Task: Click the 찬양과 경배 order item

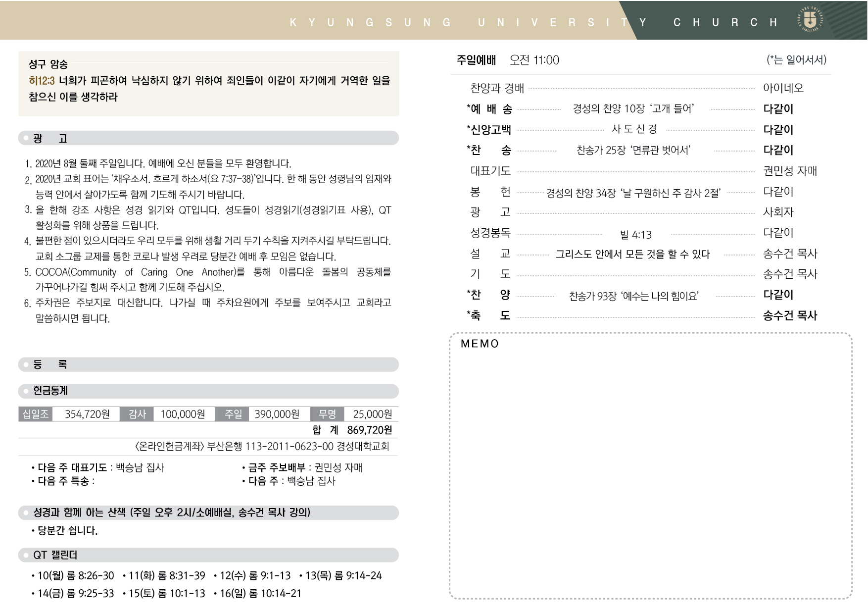Action: pyautogui.click(x=497, y=88)
